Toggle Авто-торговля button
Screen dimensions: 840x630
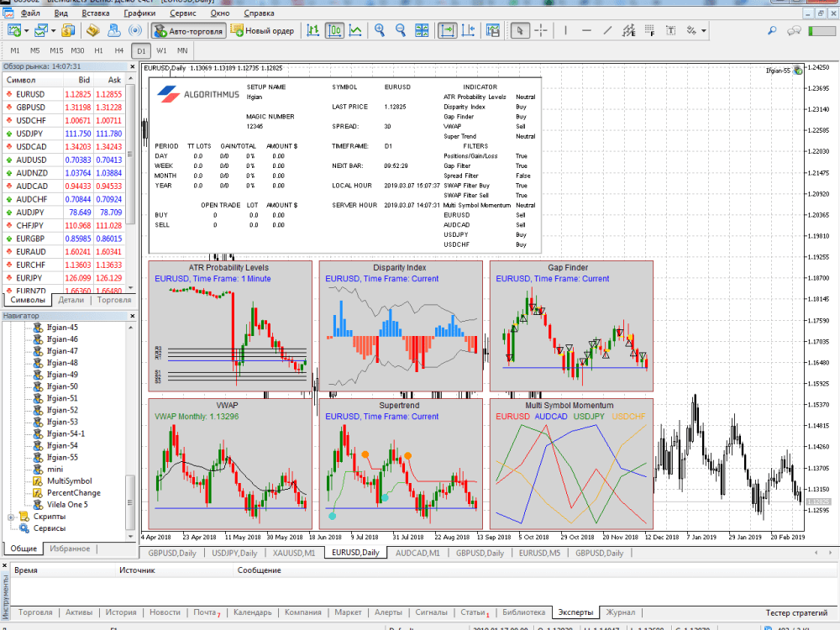(188, 30)
